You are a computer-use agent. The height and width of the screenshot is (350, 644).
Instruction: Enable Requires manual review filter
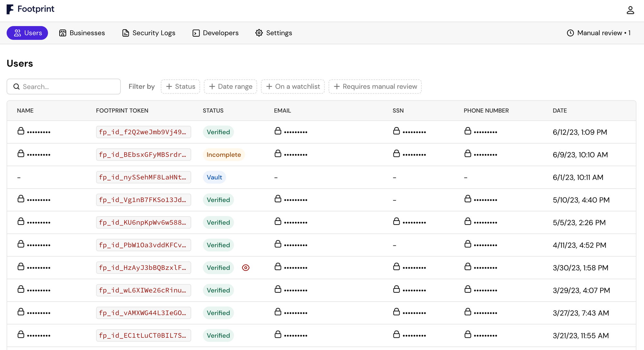pyautogui.click(x=375, y=87)
